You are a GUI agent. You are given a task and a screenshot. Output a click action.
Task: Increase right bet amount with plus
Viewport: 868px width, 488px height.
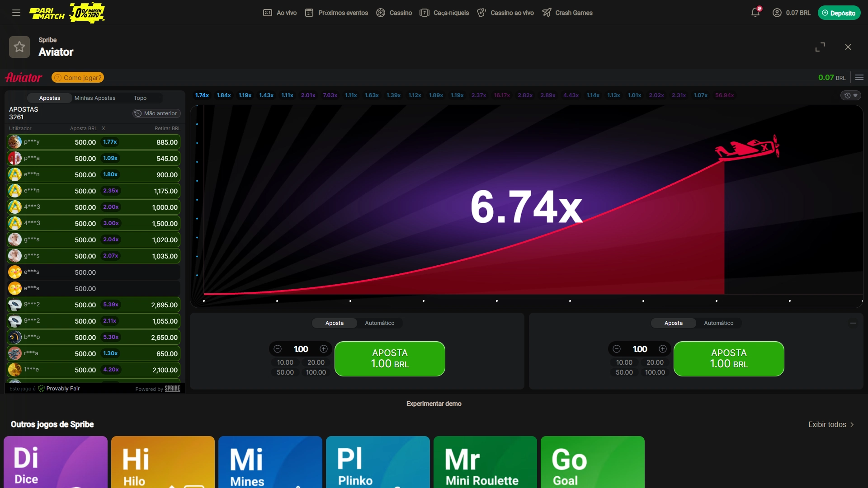click(663, 349)
